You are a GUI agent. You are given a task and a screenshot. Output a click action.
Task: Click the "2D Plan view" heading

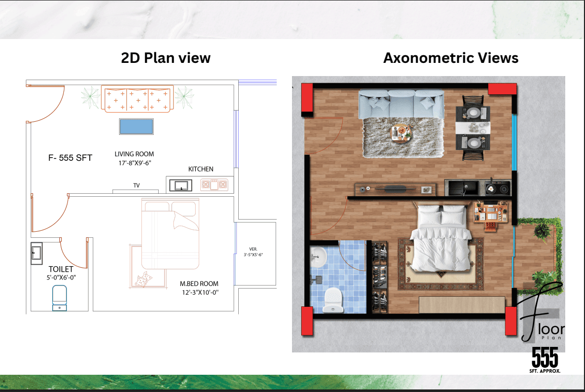pyautogui.click(x=165, y=58)
